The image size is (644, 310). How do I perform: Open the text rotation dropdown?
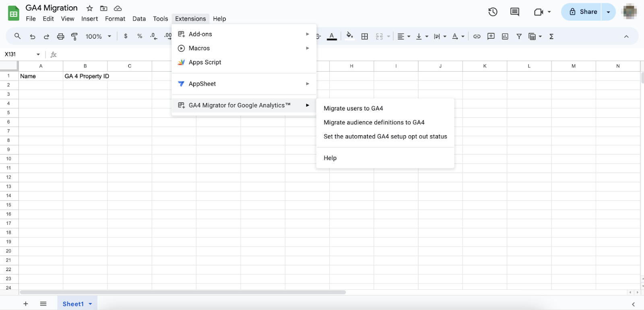[x=458, y=37]
